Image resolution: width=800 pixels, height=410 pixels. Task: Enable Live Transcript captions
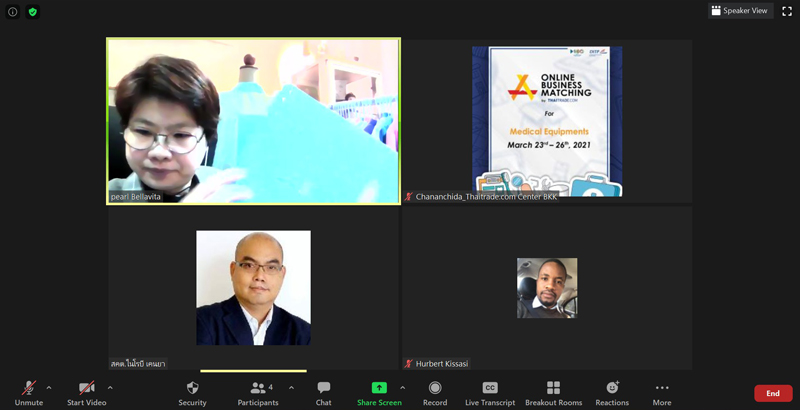[x=490, y=388]
